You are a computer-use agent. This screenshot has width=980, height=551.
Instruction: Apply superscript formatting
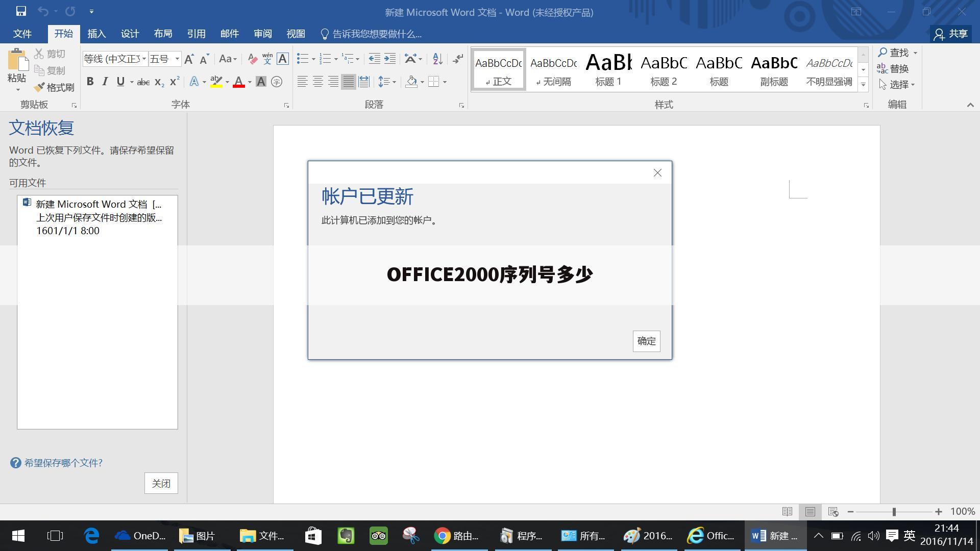point(175,82)
